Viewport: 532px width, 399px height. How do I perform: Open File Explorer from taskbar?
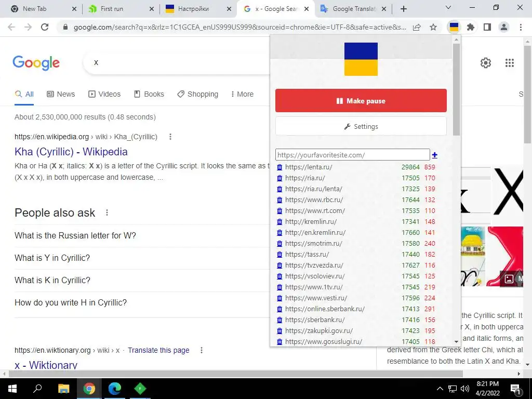click(63, 389)
